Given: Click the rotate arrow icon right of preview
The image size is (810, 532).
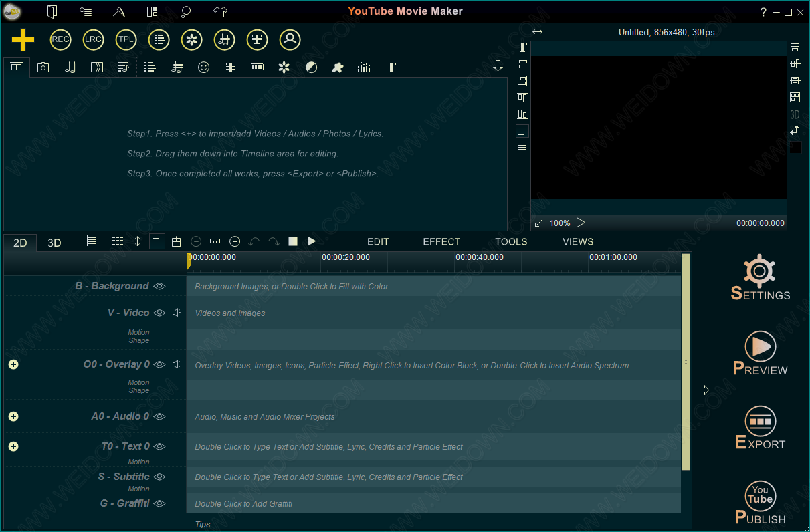Looking at the screenshot, I should (x=795, y=131).
